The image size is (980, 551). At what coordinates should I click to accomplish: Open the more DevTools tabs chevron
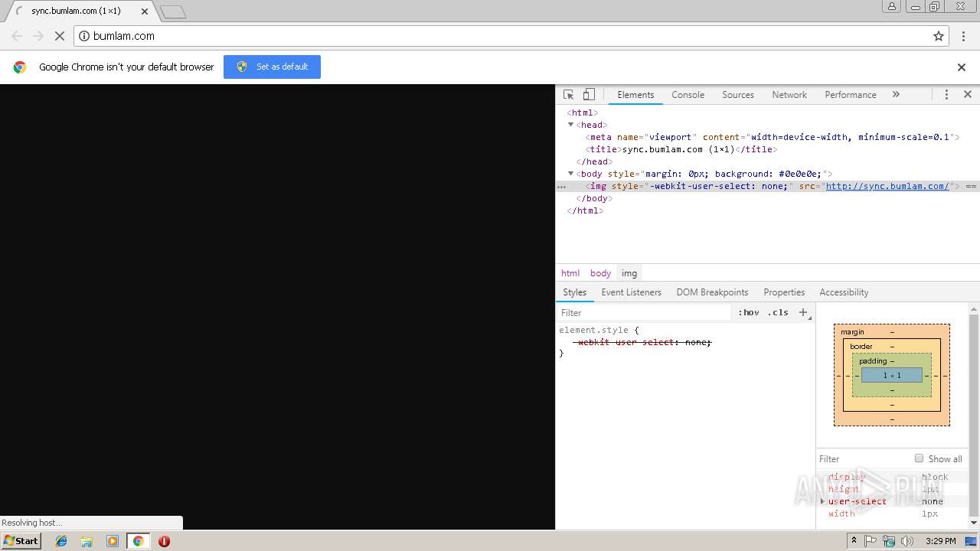[896, 95]
